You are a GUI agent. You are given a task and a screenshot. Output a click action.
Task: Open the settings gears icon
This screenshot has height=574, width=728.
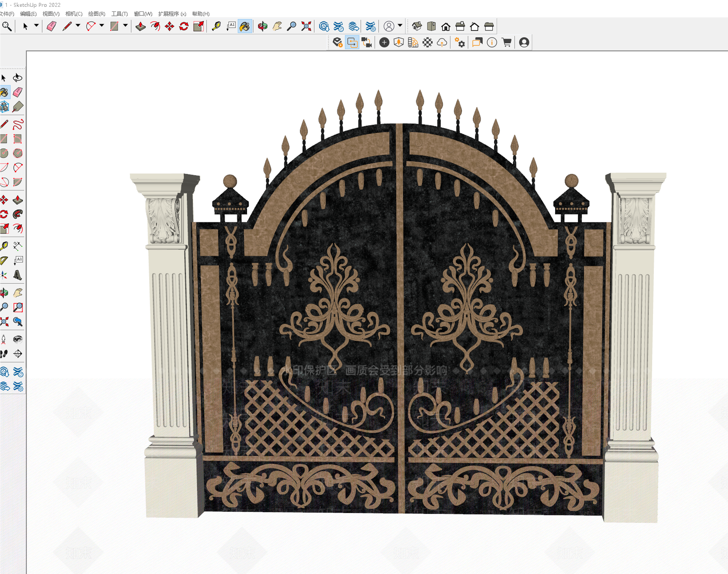tap(460, 42)
